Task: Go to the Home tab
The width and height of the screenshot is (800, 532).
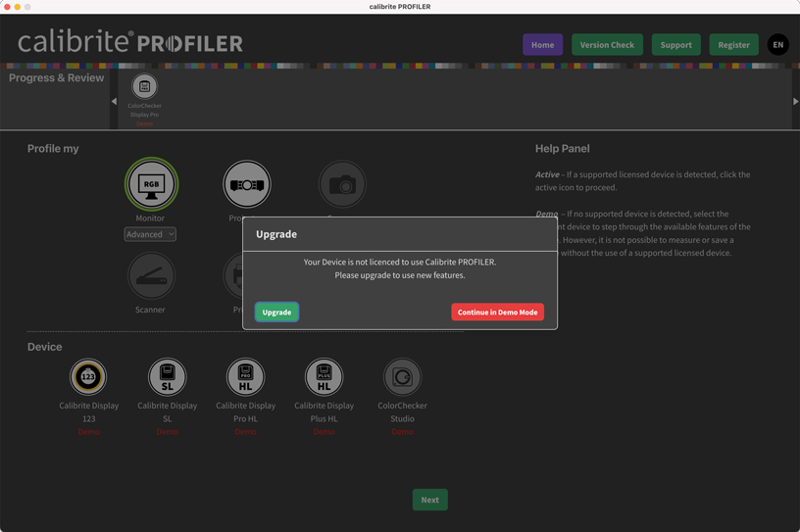Action: 542,45
